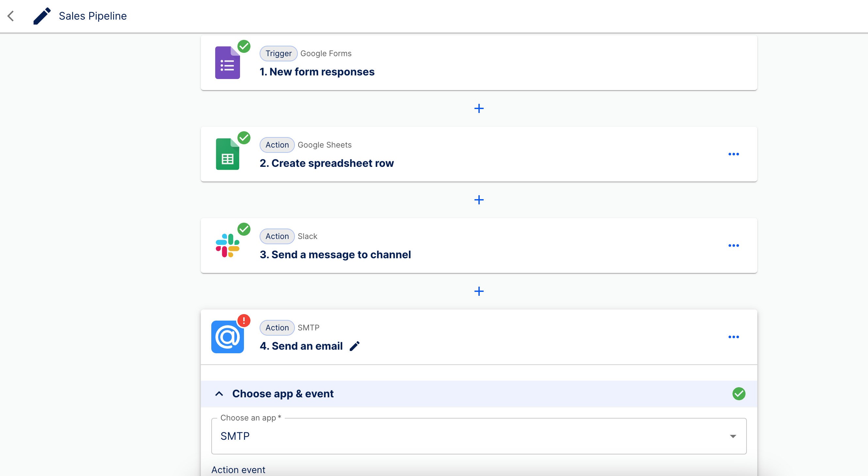
Task: Click the SMTP at-sign app icon
Action: 227,337
